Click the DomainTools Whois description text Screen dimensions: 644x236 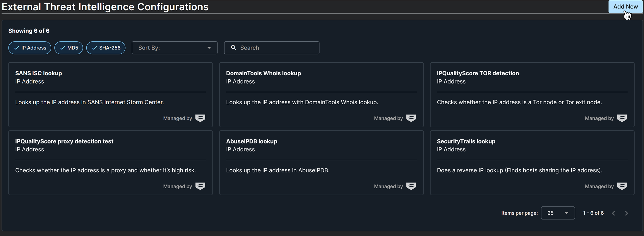302,102
